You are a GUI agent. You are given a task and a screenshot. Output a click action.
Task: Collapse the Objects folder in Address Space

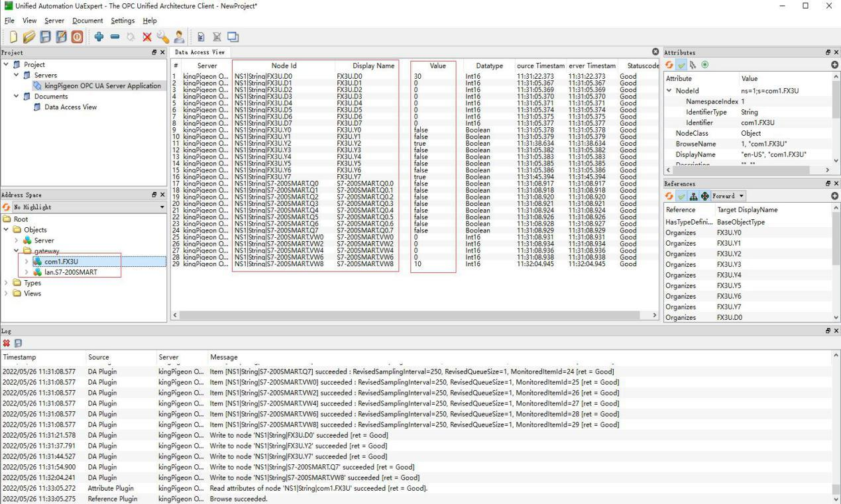(6, 230)
